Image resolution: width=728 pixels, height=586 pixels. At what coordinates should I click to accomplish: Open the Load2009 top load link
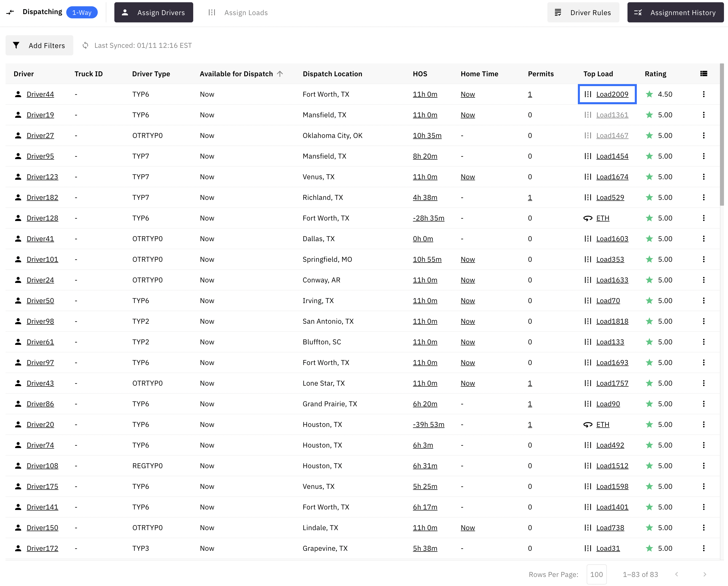click(x=612, y=94)
